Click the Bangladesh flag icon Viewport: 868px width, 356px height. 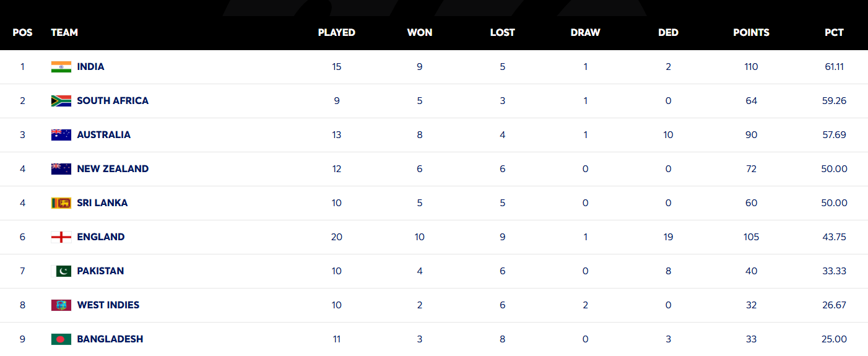click(x=61, y=339)
